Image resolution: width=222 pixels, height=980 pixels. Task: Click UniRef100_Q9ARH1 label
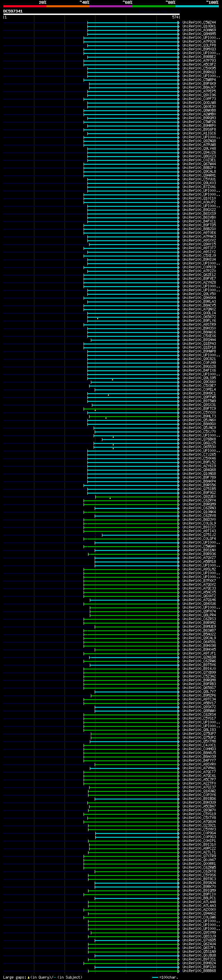click(199, 175)
